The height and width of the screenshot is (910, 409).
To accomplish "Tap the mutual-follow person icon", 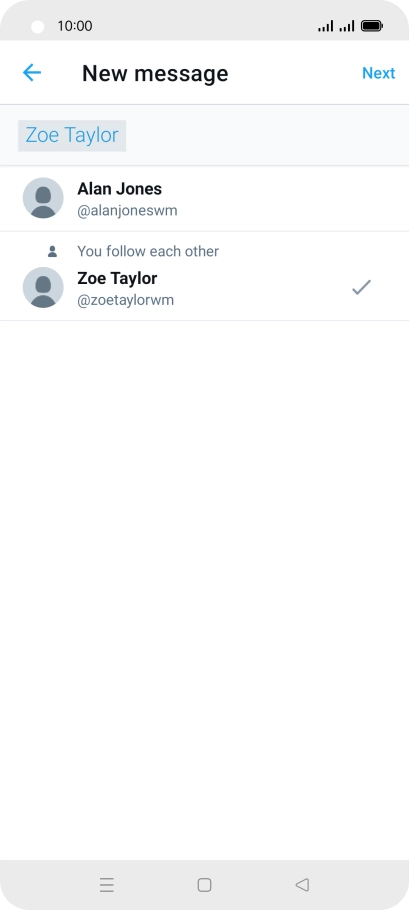I will point(52,251).
